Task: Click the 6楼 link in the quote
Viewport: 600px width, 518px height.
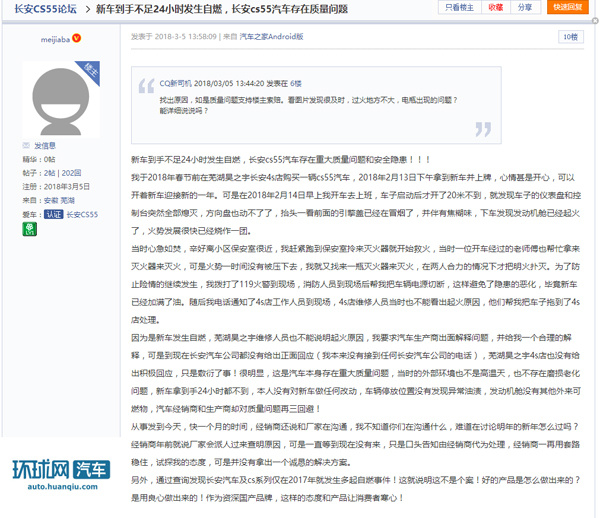Action: click(296, 83)
